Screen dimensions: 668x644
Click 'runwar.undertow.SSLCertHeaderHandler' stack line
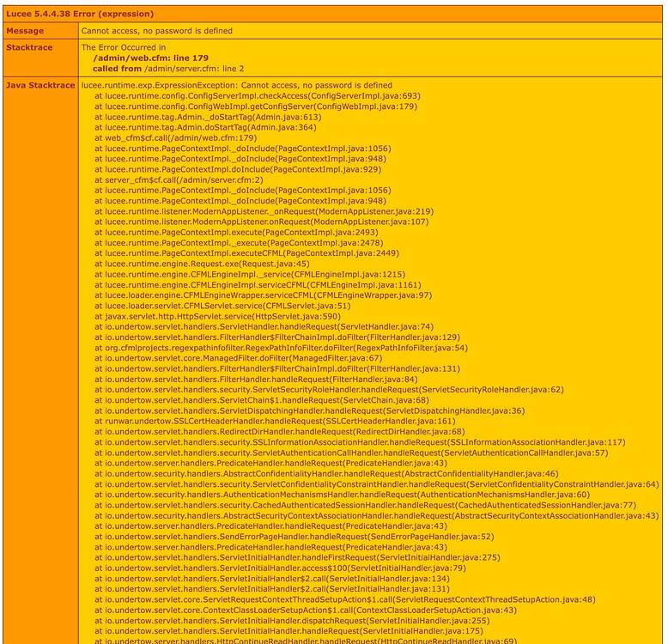(275, 422)
